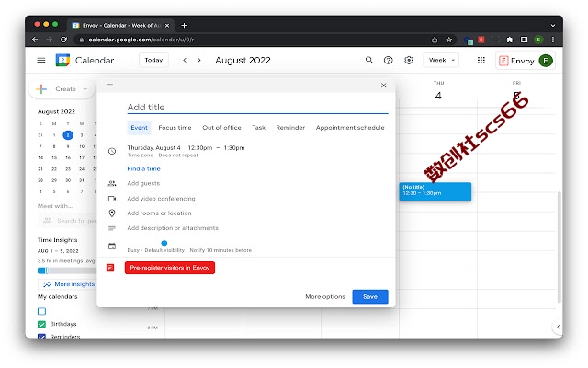This screenshot has width=588, height=368.
Task: Open the browser three-dot menu
Action: coord(553,40)
